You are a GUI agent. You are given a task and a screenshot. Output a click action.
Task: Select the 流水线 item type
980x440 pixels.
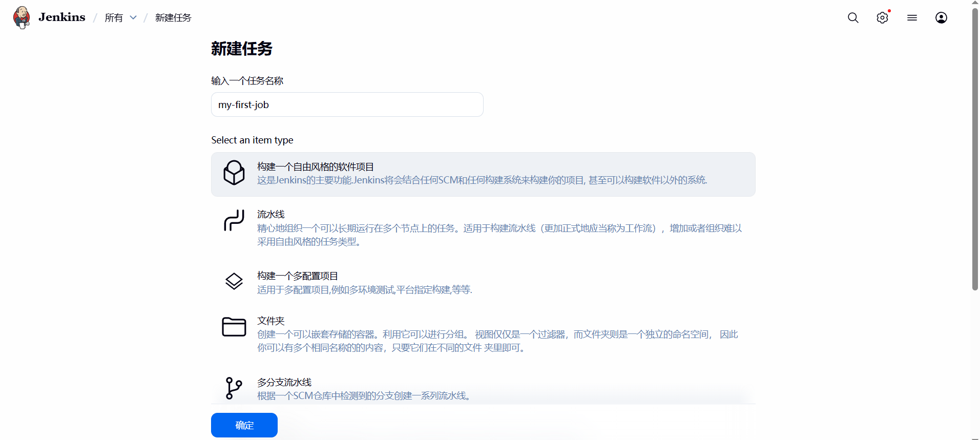pyautogui.click(x=271, y=215)
